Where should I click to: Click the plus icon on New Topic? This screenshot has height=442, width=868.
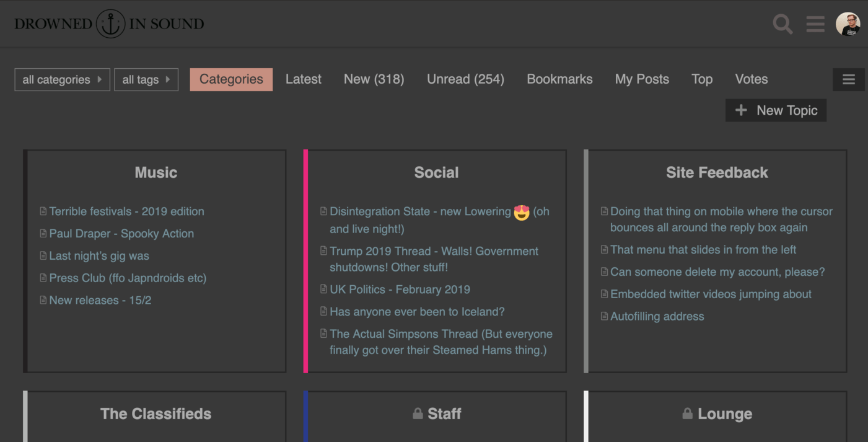tap(741, 110)
